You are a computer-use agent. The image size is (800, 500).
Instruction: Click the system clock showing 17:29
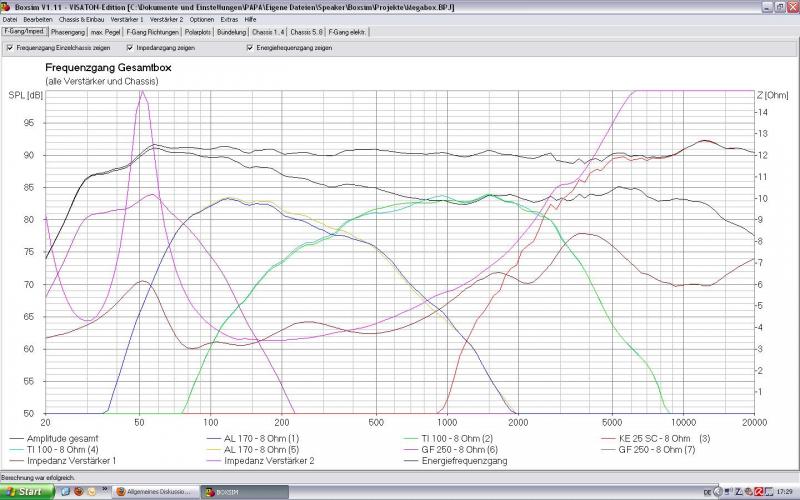click(x=783, y=492)
